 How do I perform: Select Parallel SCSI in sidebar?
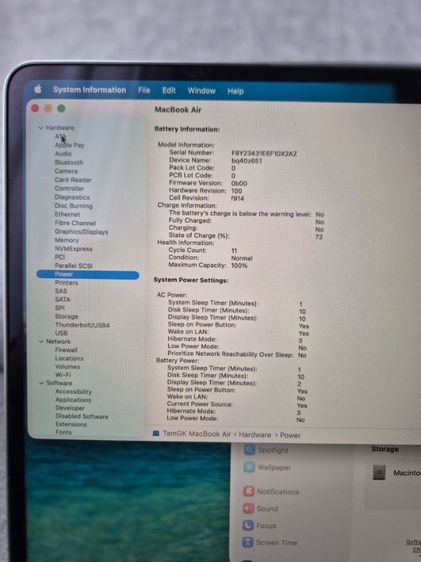tap(73, 266)
